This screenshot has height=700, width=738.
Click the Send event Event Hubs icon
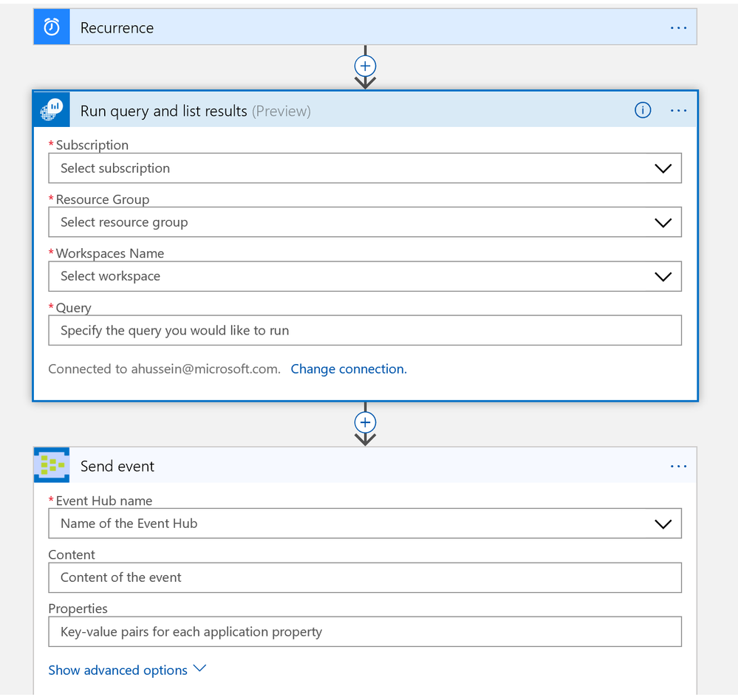52,465
